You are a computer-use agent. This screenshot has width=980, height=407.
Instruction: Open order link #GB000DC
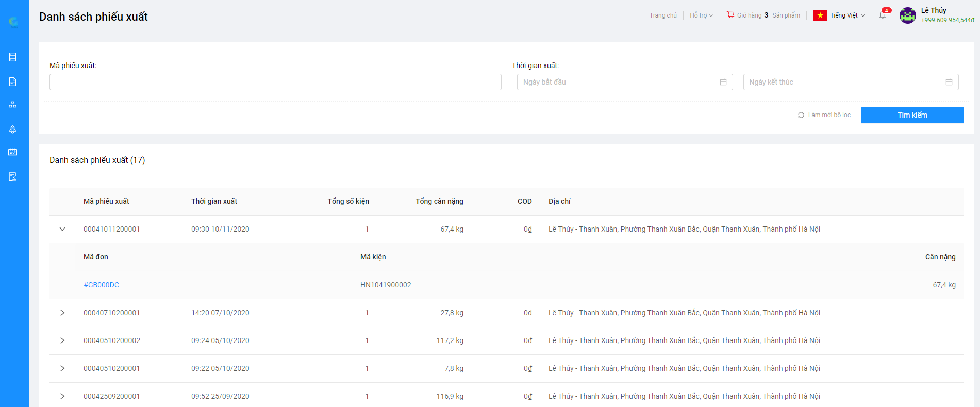point(101,285)
